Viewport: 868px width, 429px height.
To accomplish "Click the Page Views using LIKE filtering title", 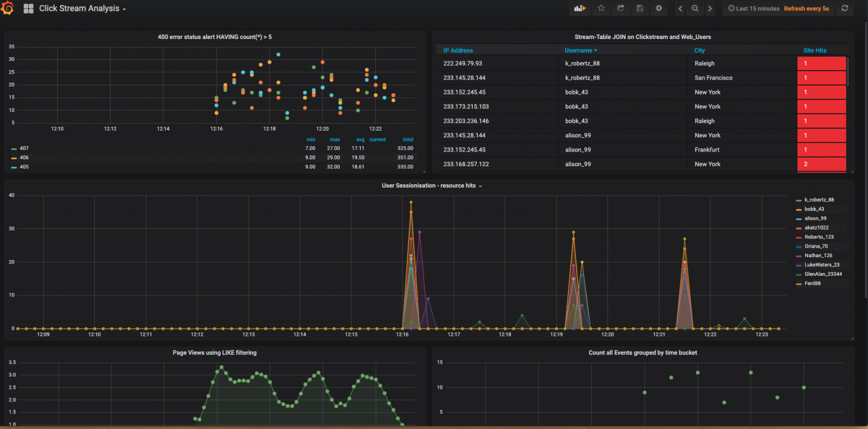I will [x=215, y=352].
